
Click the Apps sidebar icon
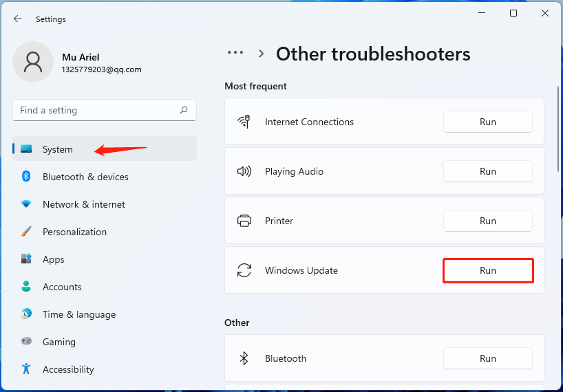coord(26,259)
